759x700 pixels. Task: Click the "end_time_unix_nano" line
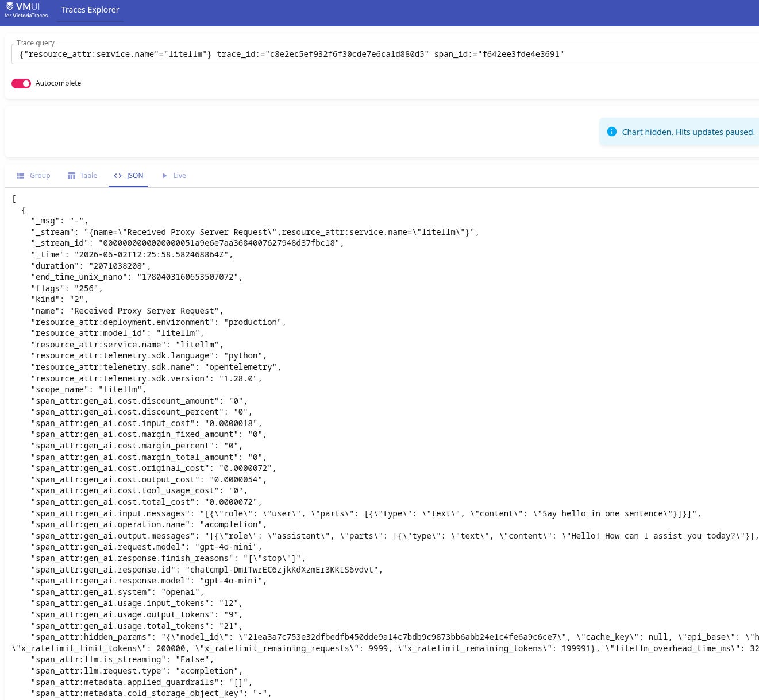[x=137, y=277]
